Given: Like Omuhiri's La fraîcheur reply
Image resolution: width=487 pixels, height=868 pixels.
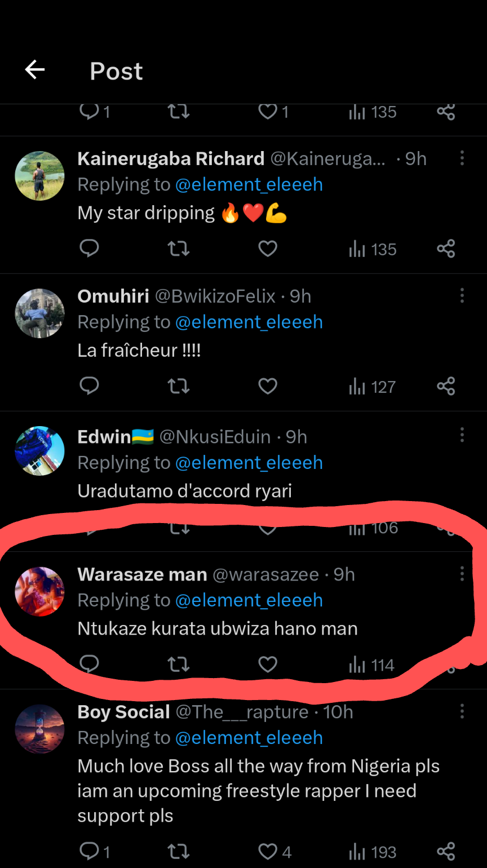Looking at the screenshot, I should [268, 386].
